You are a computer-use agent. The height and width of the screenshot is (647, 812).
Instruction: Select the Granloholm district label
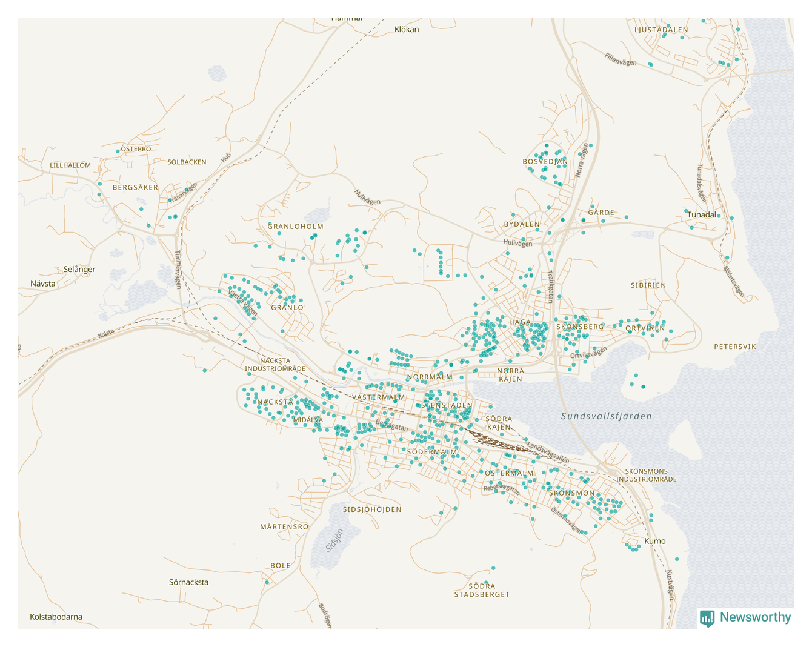pyautogui.click(x=296, y=227)
